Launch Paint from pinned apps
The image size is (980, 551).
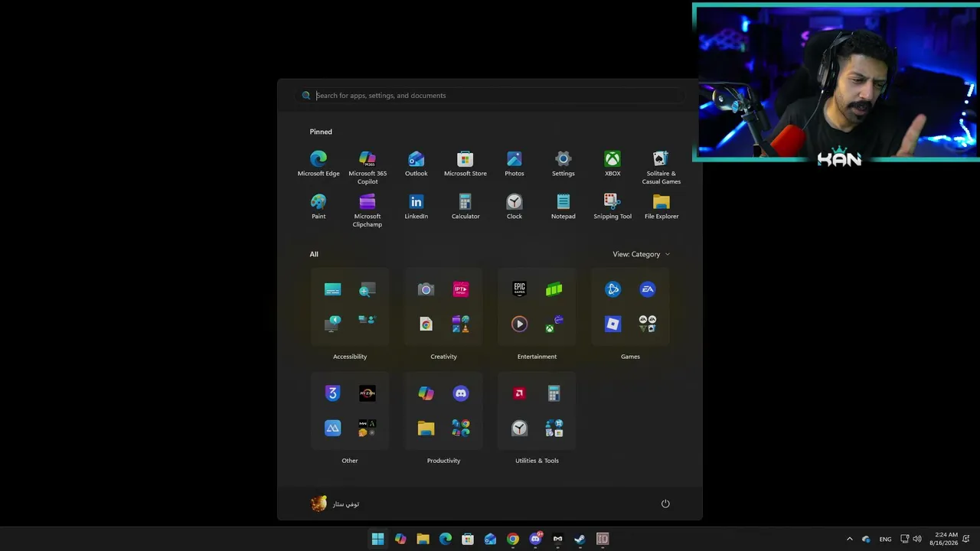pyautogui.click(x=318, y=207)
